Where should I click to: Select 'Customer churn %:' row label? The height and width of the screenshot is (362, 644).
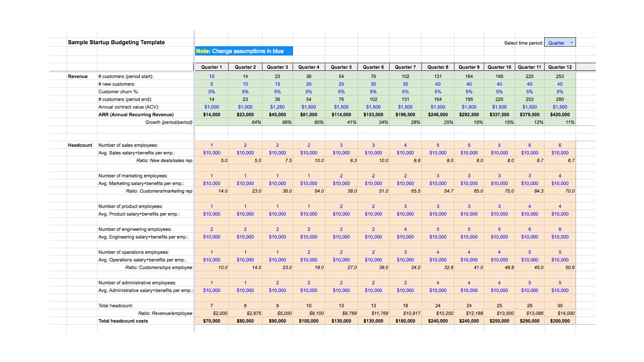click(119, 92)
